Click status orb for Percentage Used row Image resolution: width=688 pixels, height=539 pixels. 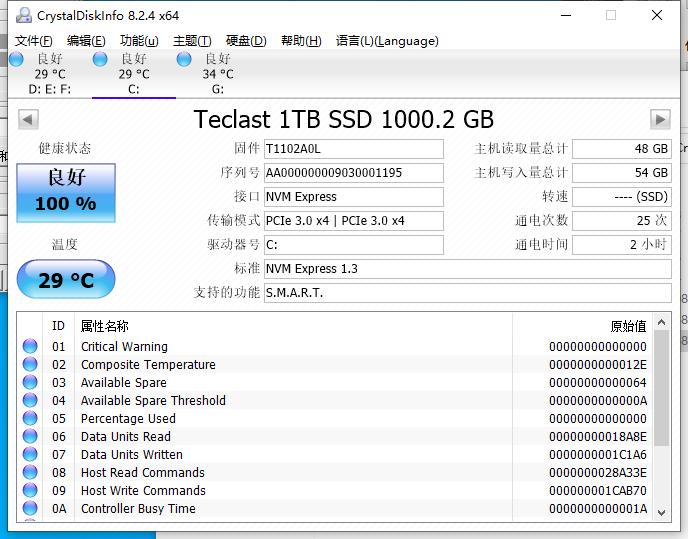30,419
